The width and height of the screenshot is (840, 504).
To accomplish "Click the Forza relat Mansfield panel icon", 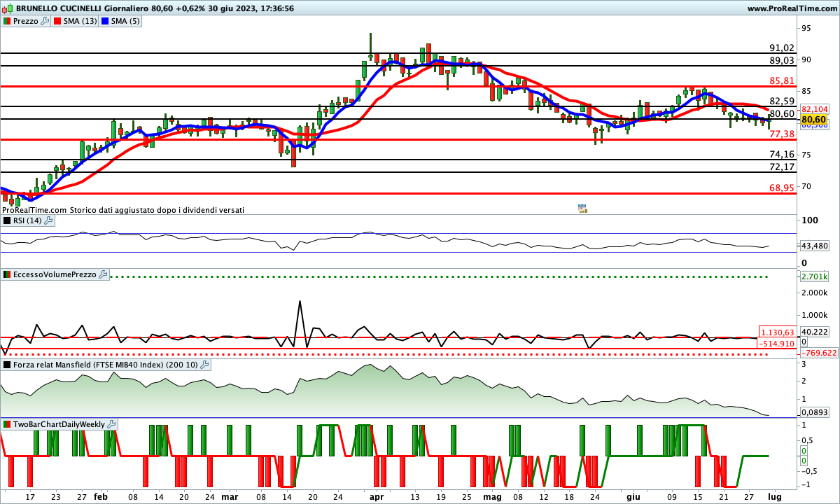I will tap(7, 365).
